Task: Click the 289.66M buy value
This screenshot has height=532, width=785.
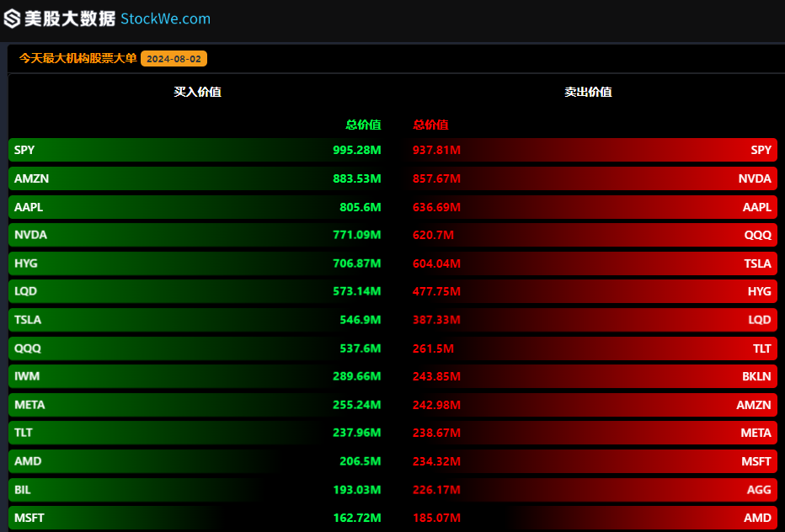Action: click(357, 376)
